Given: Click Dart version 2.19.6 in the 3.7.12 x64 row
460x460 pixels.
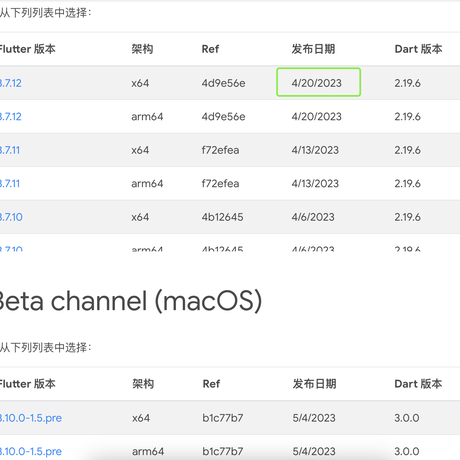Looking at the screenshot, I should tap(407, 83).
